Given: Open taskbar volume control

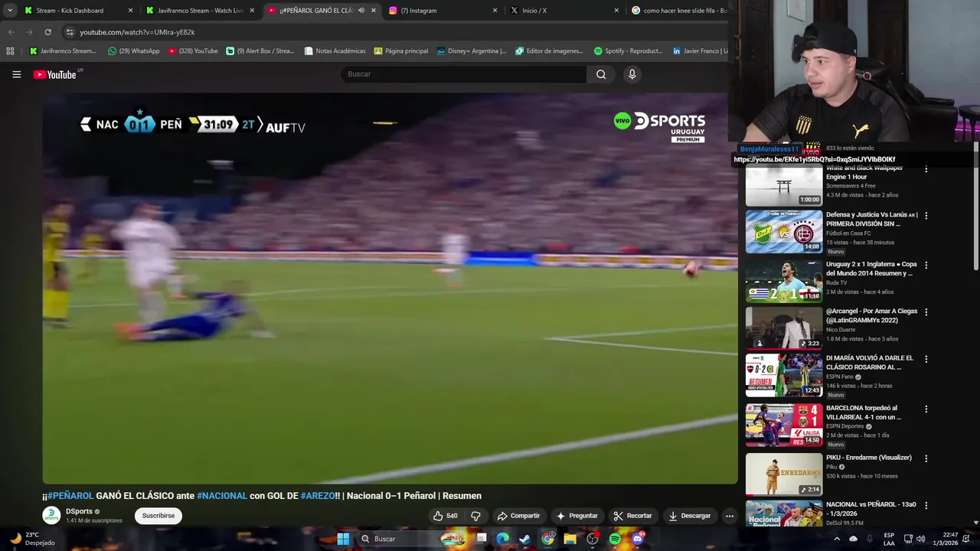Looking at the screenshot, I should pyautogui.click(x=920, y=539).
